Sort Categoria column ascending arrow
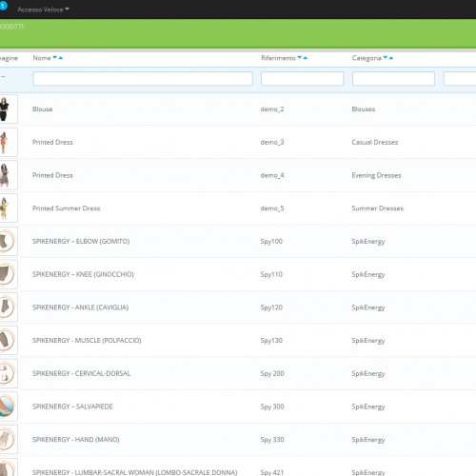Viewport: 476px width, 476px height. (x=391, y=58)
